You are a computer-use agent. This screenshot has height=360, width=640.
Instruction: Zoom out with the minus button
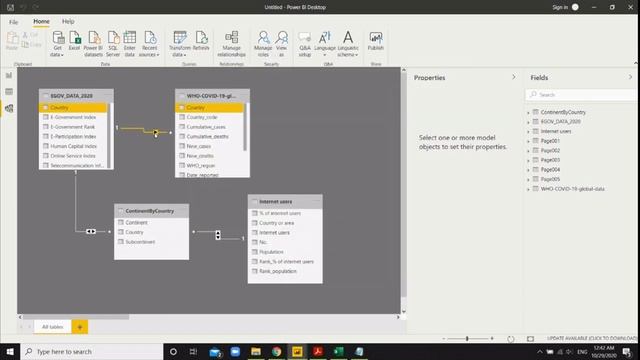(444, 338)
